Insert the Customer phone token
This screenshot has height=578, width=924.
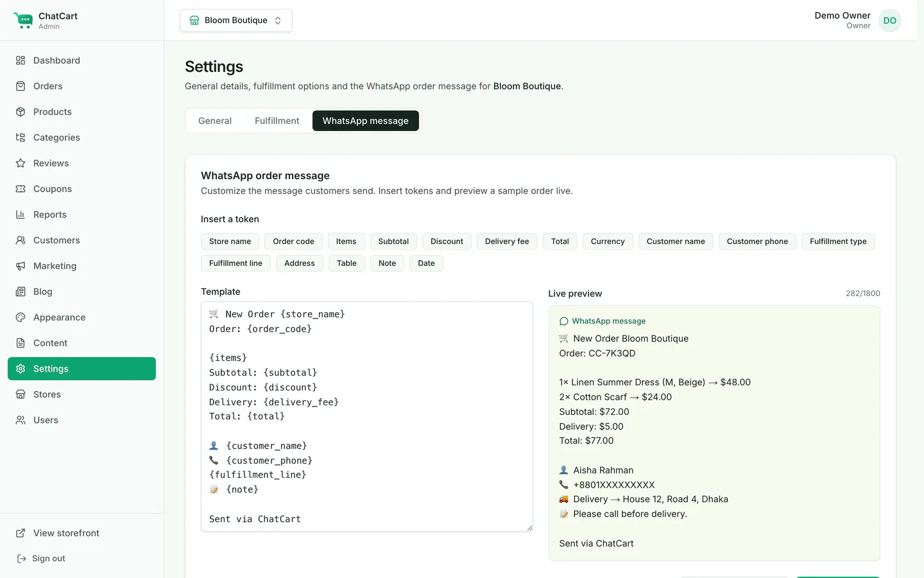coord(757,241)
